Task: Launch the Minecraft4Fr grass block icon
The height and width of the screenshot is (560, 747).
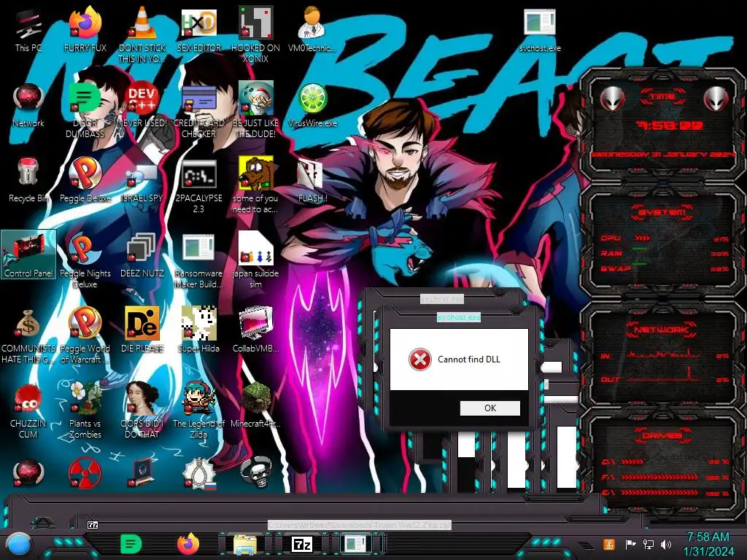Action: 255,405
